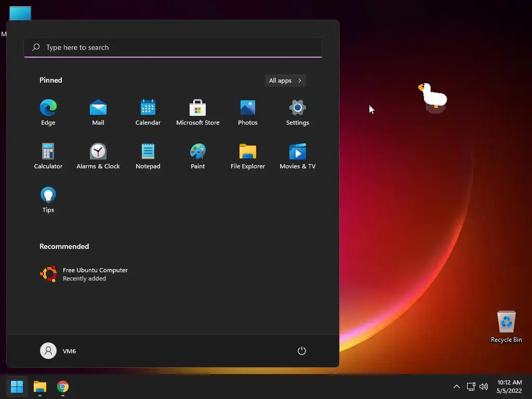Open File Explorer from pinned apps
Screen dimensions: 532x399
click(x=248, y=156)
